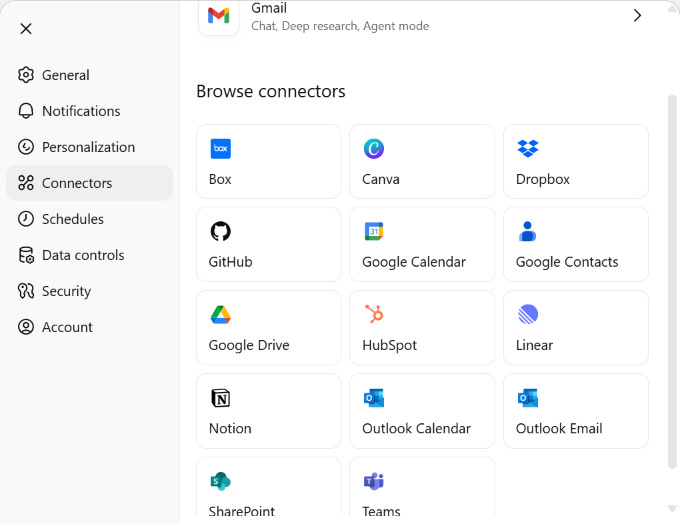The image size is (680, 524).
Task: Choose the GitHub connector label
Action: point(230,262)
